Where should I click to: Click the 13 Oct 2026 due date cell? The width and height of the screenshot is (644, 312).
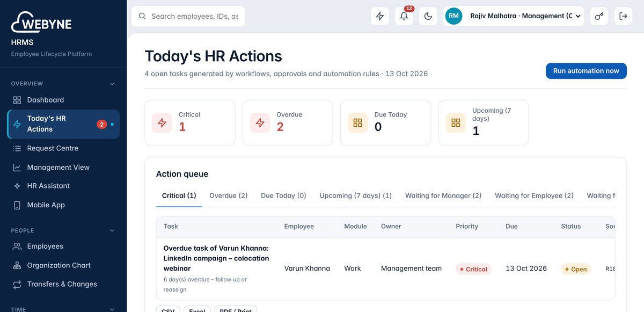(x=526, y=269)
